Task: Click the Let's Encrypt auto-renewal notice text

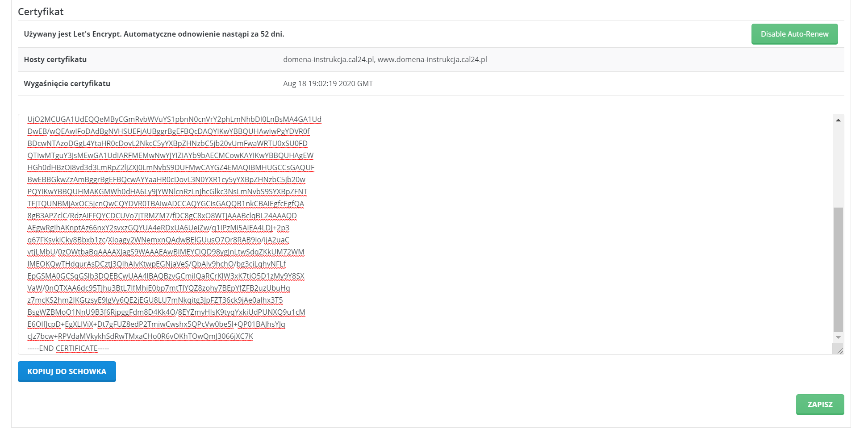Action: [154, 34]
